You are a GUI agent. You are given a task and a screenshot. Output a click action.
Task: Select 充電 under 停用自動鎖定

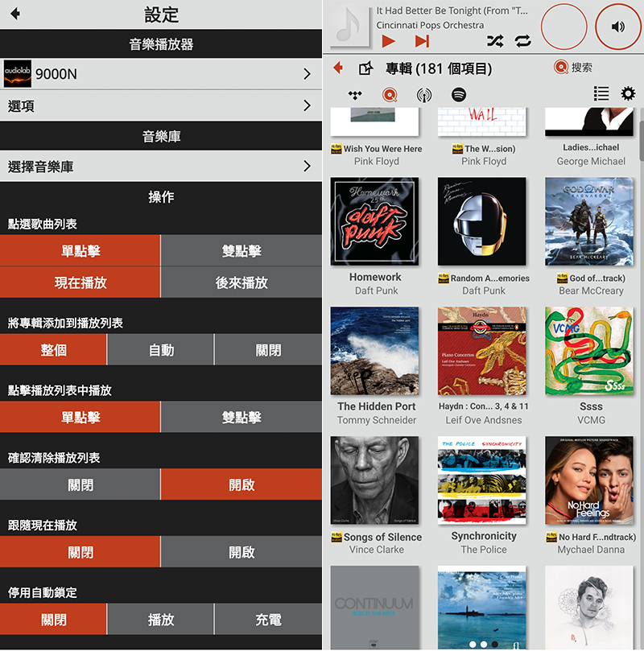coord(267,620)
